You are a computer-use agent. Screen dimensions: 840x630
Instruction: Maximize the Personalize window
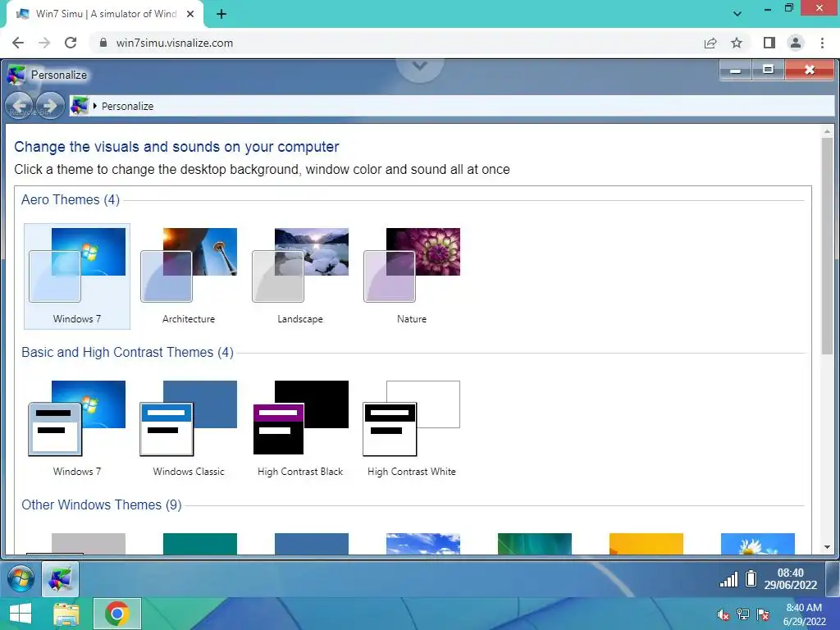coord(768,70)
